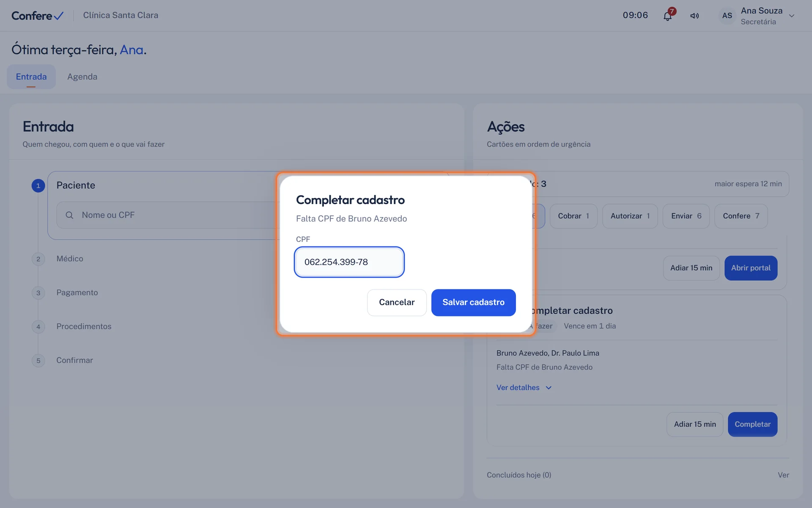Click the Confere logo checkmark
Screen dimensions: 812x508
point(58,16)
